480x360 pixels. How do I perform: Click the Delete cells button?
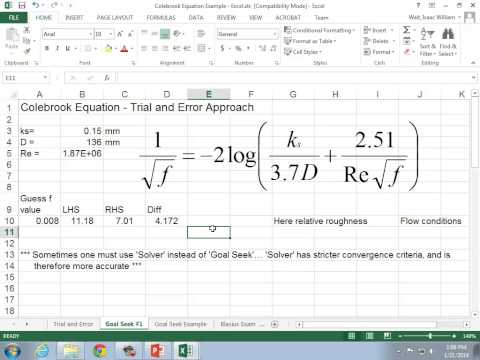[x=379, y=41]
